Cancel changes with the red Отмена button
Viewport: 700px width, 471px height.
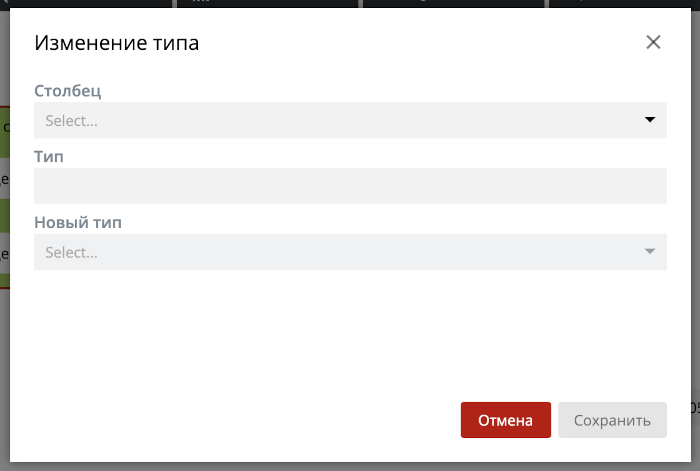coord(506,420)
